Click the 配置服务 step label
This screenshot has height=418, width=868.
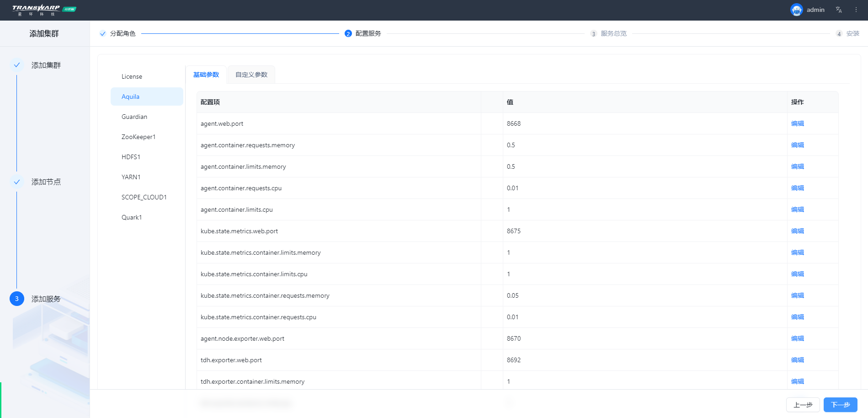(368, 33)
